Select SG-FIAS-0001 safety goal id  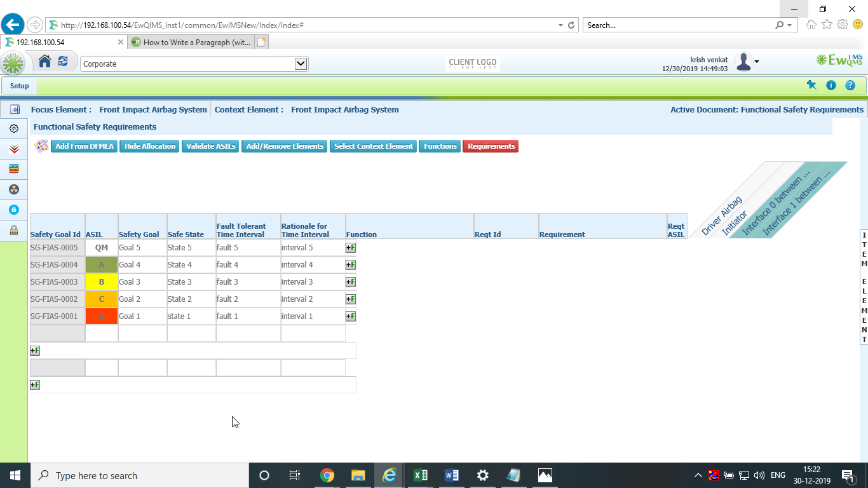pyautogui.click(x=57, y=316)
